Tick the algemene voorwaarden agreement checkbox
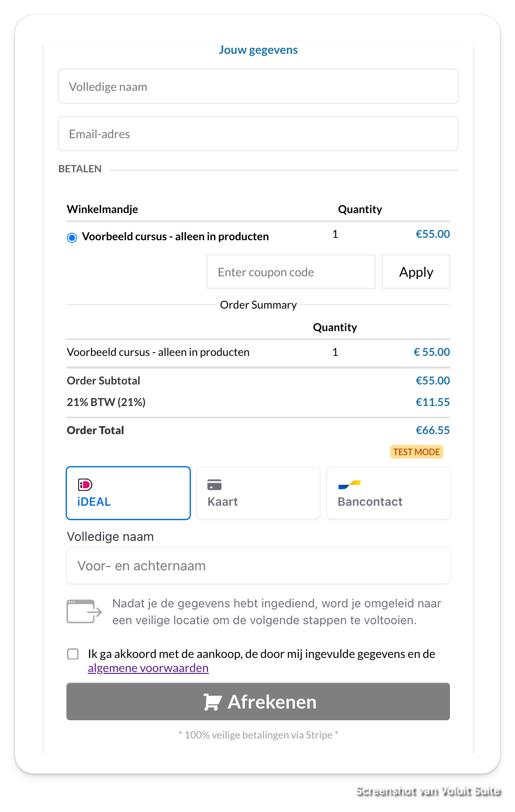This screenshot has width=515, height=812. click(73, 654)
